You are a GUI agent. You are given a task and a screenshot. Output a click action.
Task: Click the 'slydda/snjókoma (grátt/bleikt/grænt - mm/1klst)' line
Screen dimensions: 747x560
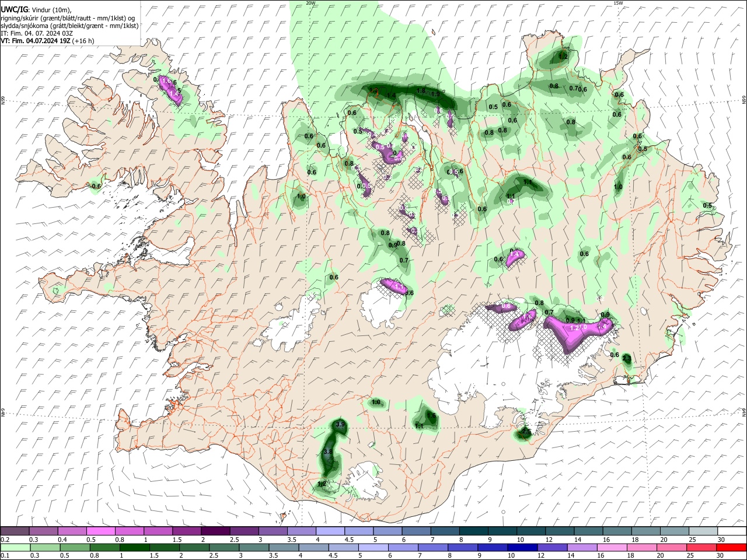[x=69, y=26]
